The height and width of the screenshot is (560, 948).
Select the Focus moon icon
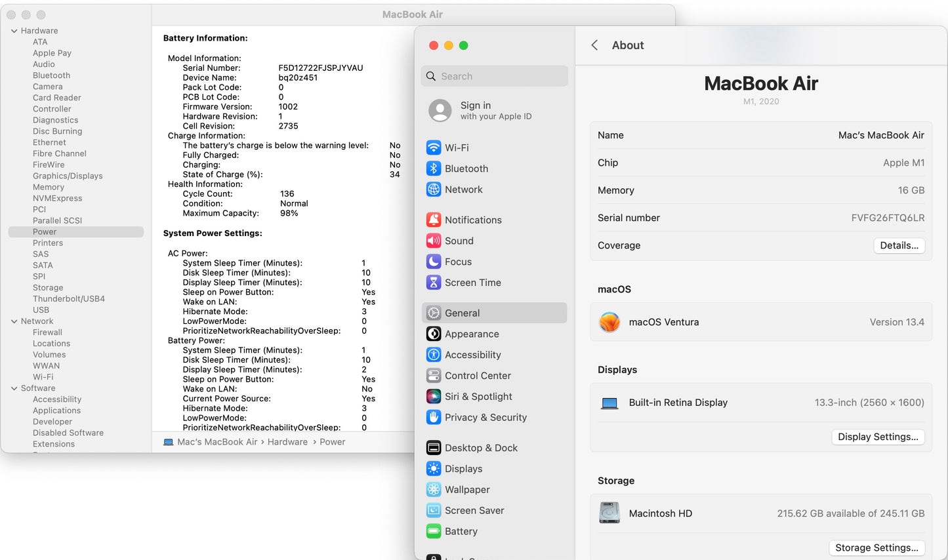click(434, 262)
